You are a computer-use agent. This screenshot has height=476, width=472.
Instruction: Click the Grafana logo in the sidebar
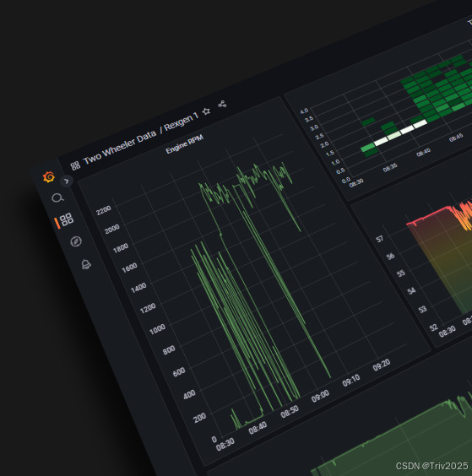tap(49, 176)
